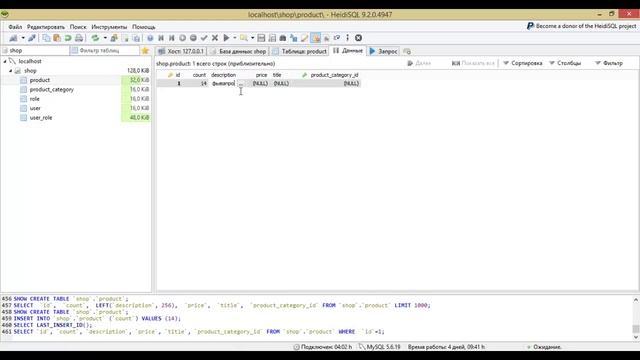Switch to the Таблица: product tab
The height and width of the screenshot is (360, 640).
click(x=300, y=51)
